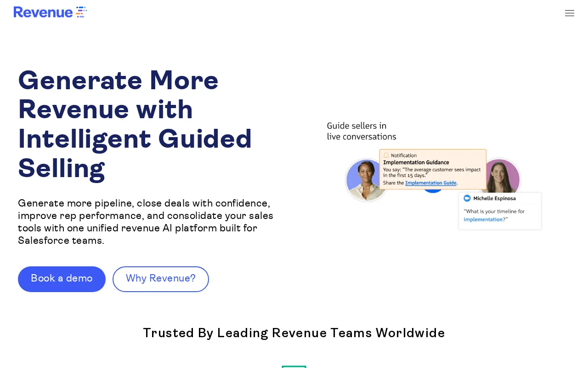Click the Implementation Guidance heading

[416, 162]
